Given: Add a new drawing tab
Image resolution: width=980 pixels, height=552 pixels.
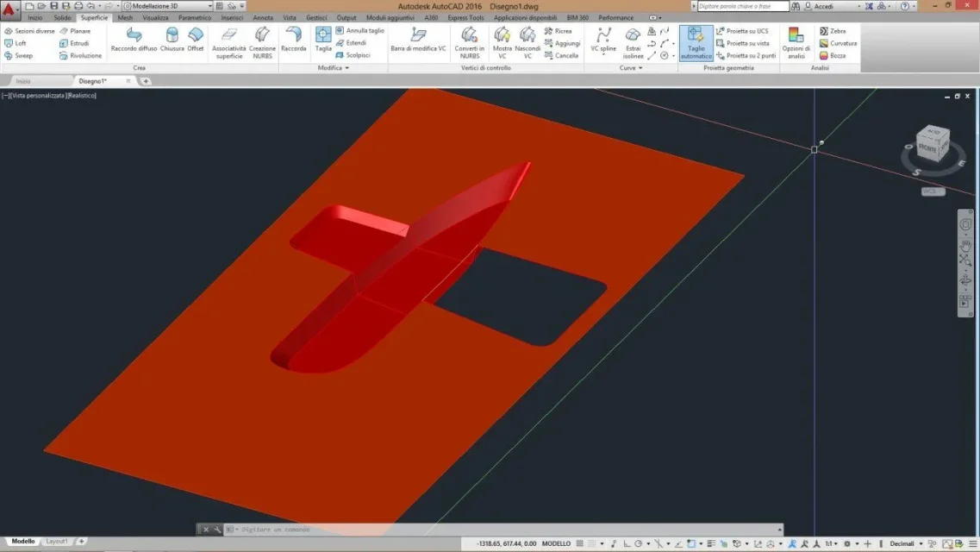Looking at the screenshot, I should [x=146, y=81].
